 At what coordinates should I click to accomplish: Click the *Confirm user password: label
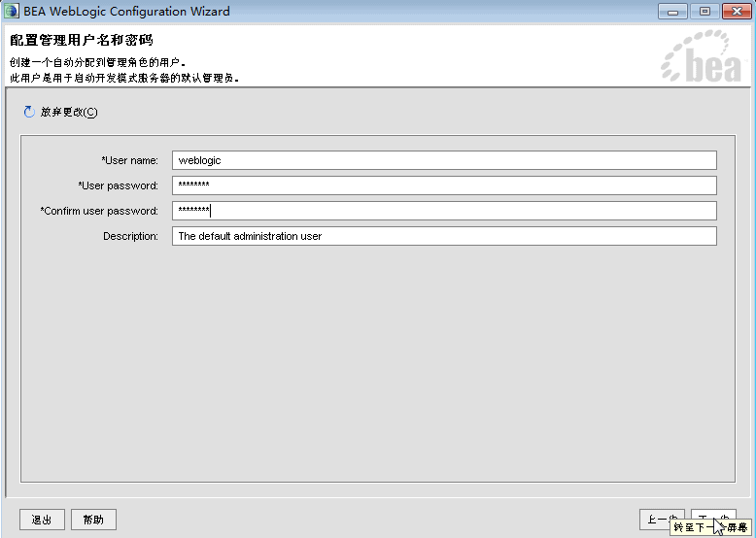(99, 211)
